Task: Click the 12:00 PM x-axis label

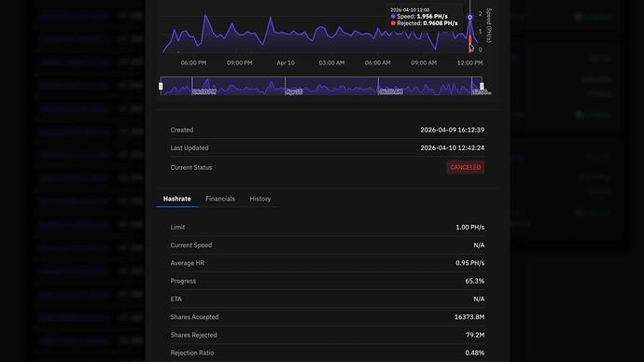Action: coord(469,63)
